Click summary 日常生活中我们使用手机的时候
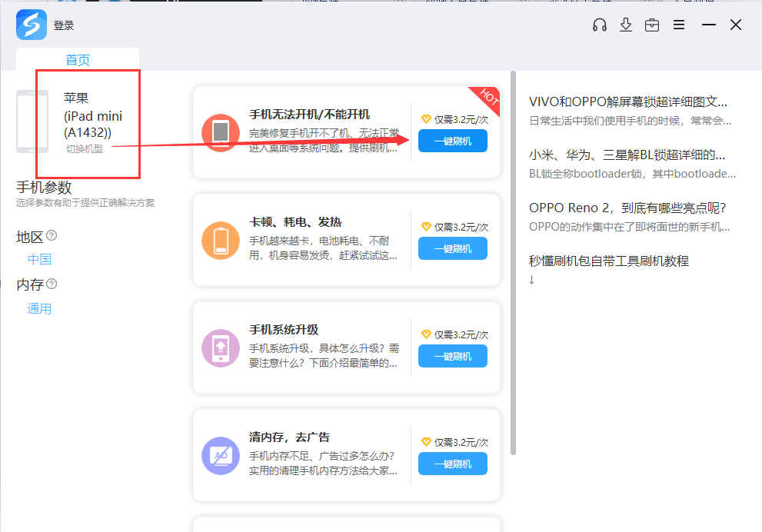 (x=631, y=121)
